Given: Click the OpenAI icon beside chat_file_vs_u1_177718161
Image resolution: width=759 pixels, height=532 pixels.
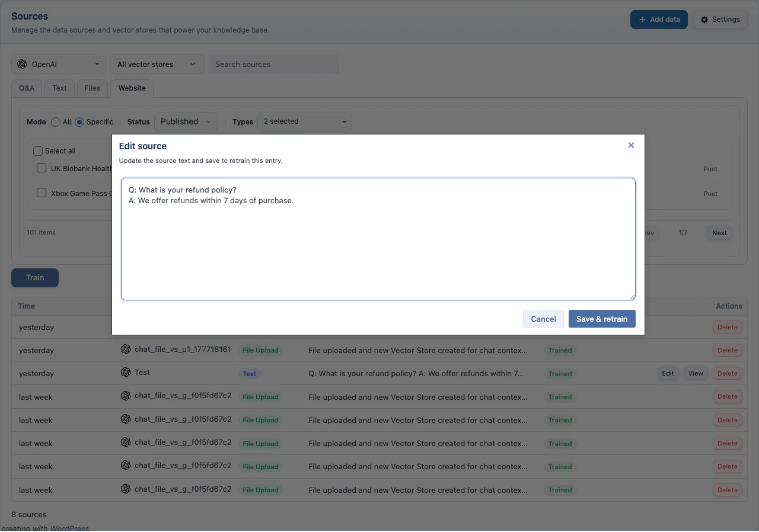Looking at the screenshot, I should click(126, 350).
